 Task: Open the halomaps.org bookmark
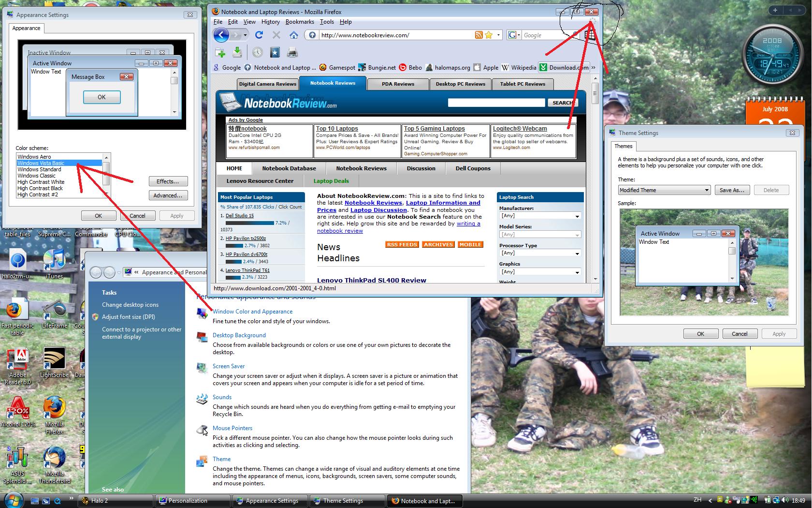(x=448, y=68)
